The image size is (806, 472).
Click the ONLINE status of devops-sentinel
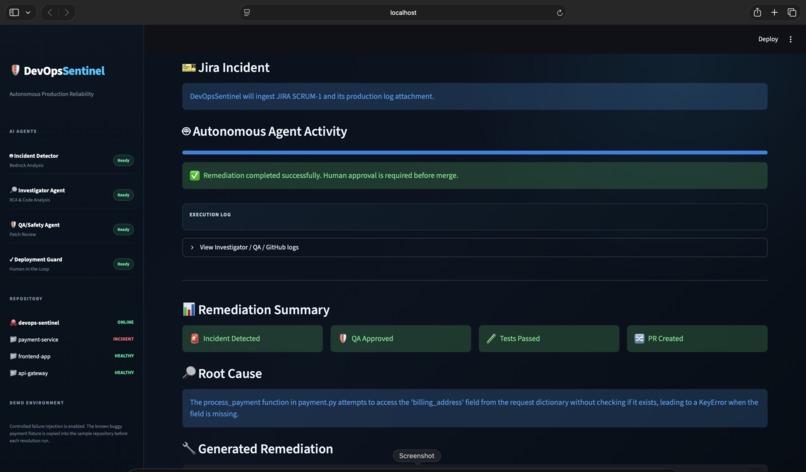[125, 322]
